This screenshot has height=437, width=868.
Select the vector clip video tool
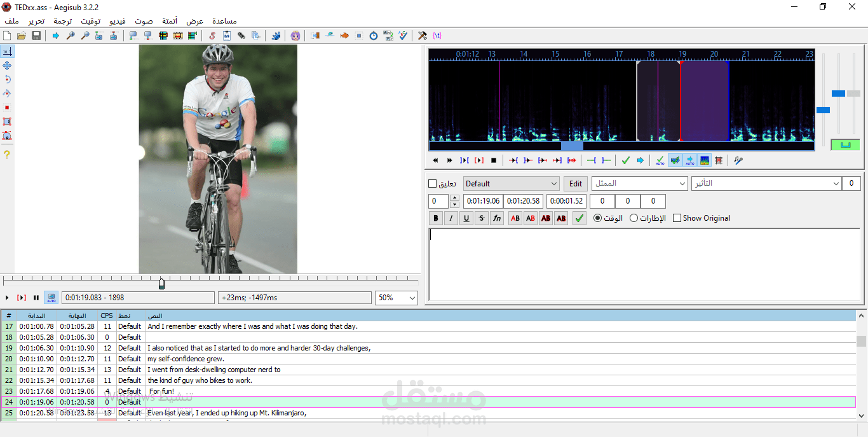[x=7, y=135]
